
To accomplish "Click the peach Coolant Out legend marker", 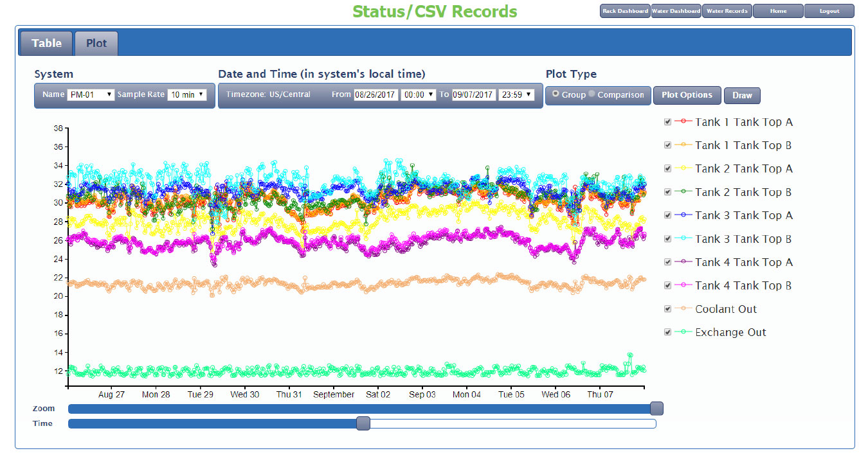I will (683, 308).
